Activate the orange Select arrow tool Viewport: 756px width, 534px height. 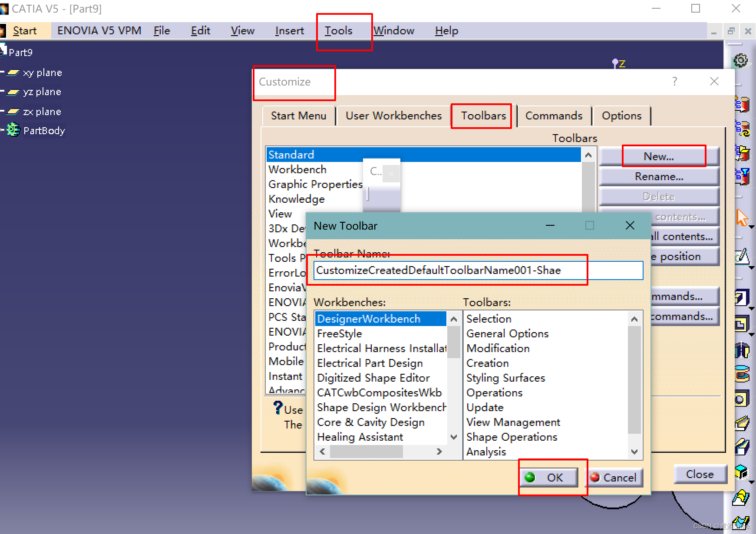point(742,218)
